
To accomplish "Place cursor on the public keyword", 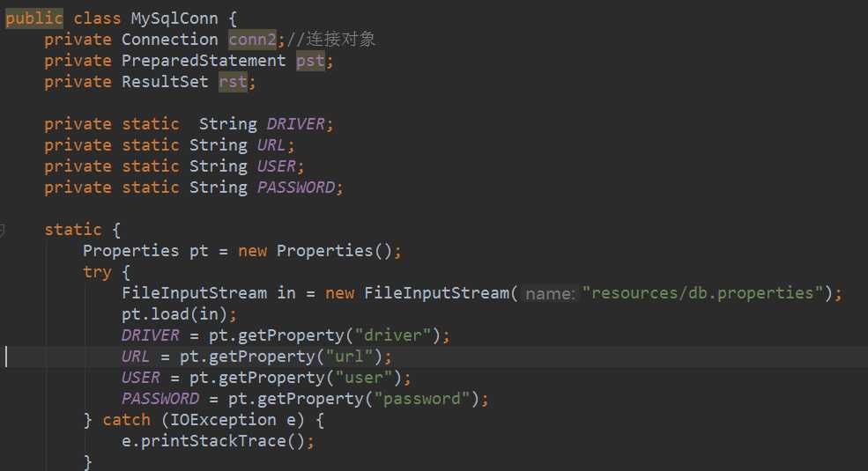I will click(x=33, y=18).
